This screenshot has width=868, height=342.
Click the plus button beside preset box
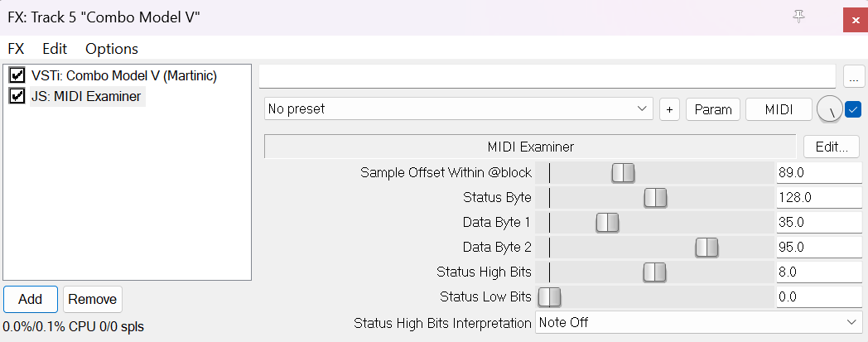click(669, 109)
